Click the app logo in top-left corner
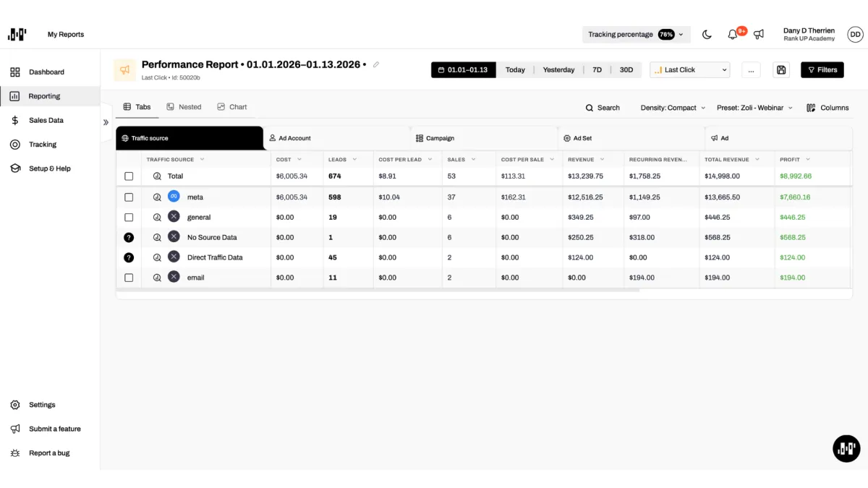868x488 pixels. click(x=17, y=34)
